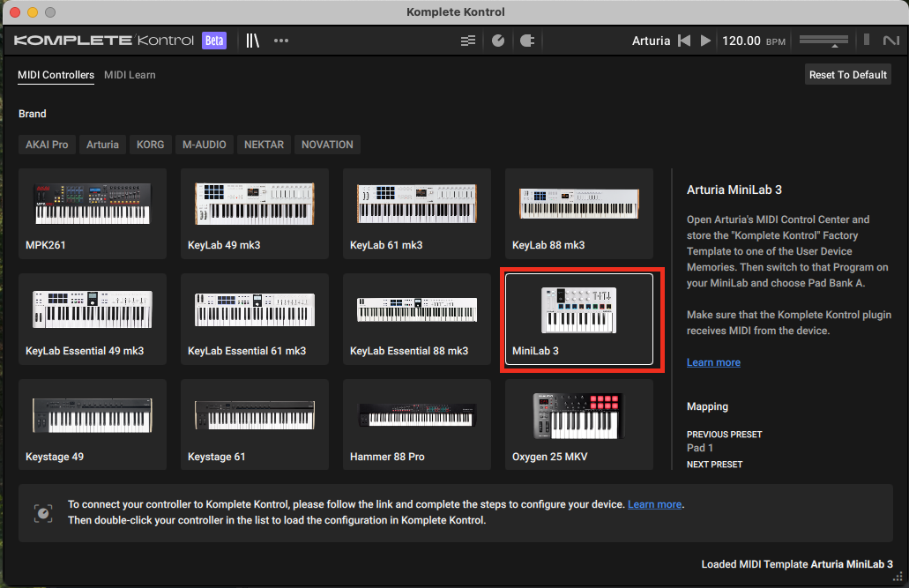Adjust the master volume slider
Image resolution: width=909 pixels, height=588 pixels.
[823, 41]
